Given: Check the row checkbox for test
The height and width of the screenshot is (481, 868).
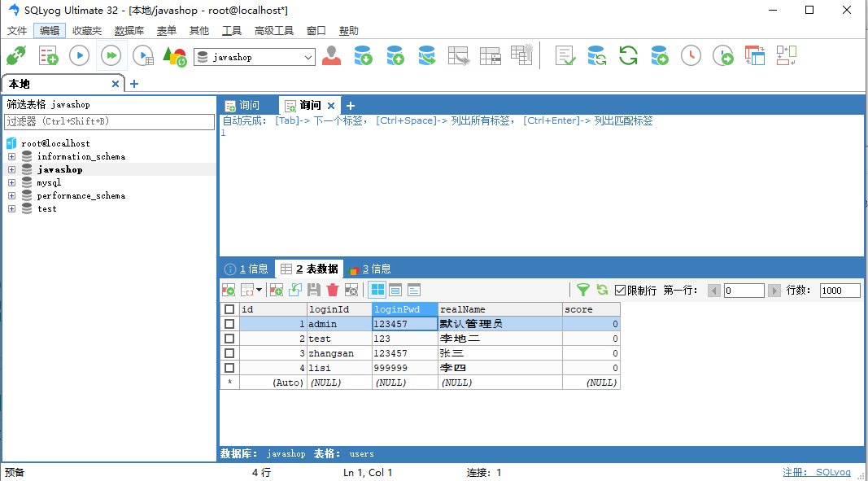Looking at the screenshot, I should [x=229, y=338].
